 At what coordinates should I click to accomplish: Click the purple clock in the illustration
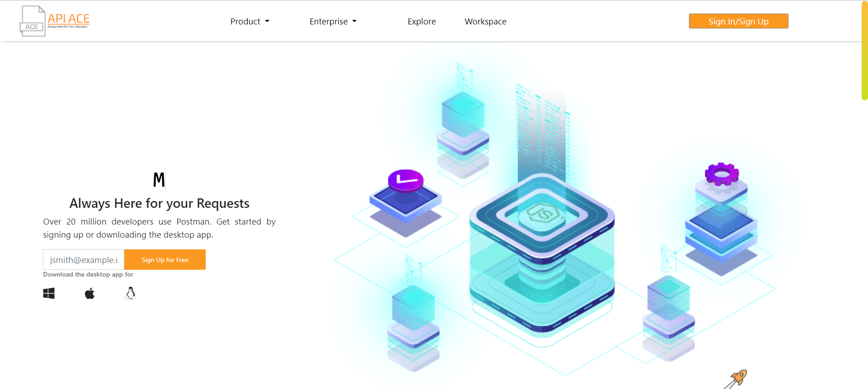point(406,180)
